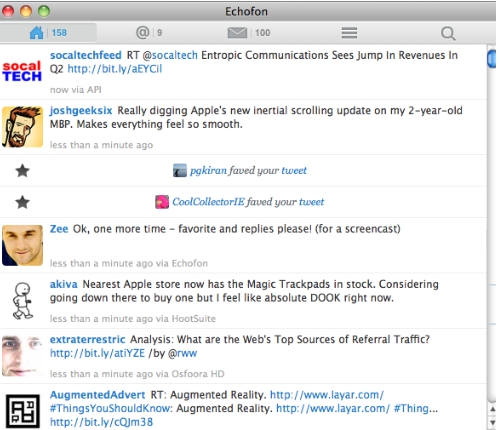
Task: Click extraterrestric's face avatar
Action: coord(22,356)
